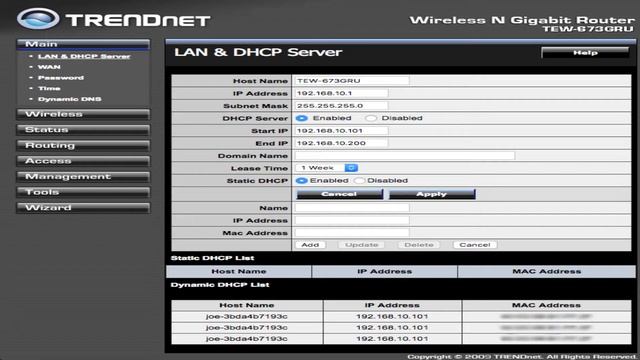Screen dimensions: 640x360
Task: Open the Wizard menu section
Action: pyautogui.click(x=83, y=208)
